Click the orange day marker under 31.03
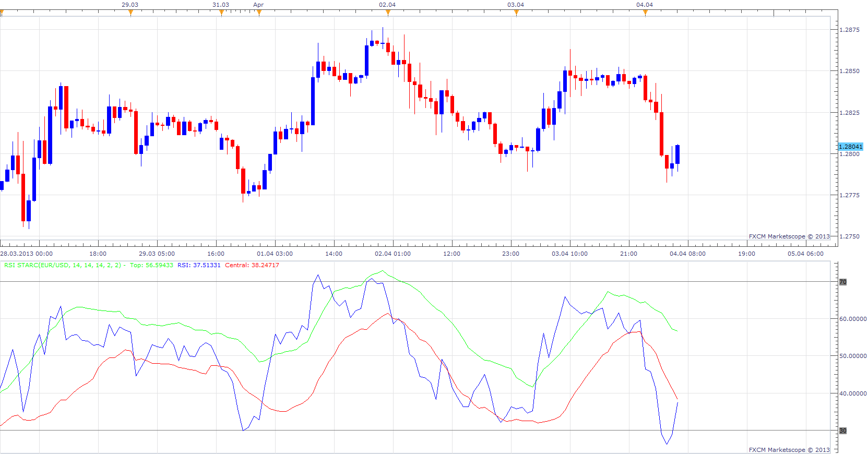The image size is (868, 454). click(221, 13)
